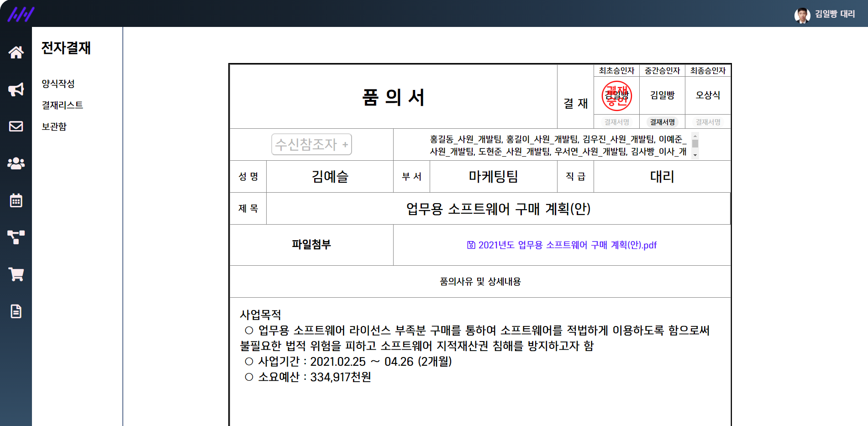
Task: Click the name value 김예슬
Action: (330, 177)
